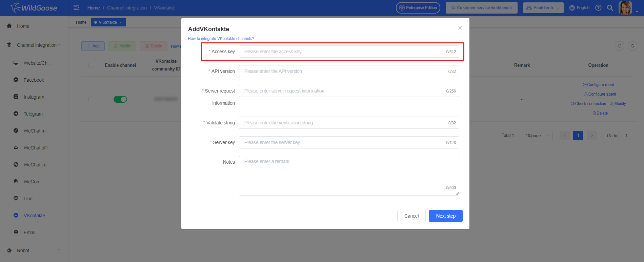Open Customer service workbench
Screen dimensions: 644x262
pos(481,7)
